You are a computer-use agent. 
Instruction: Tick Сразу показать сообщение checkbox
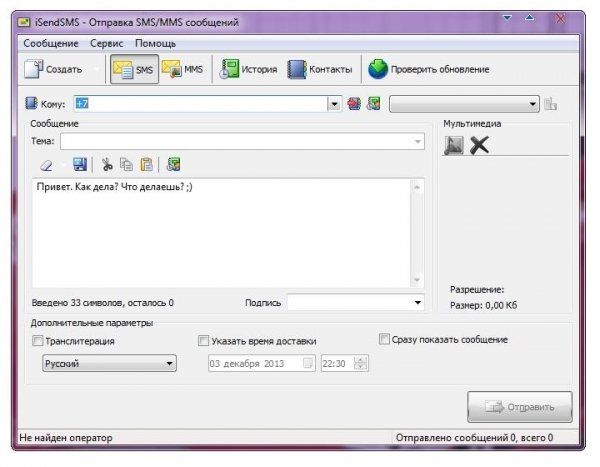coord(384,339)
